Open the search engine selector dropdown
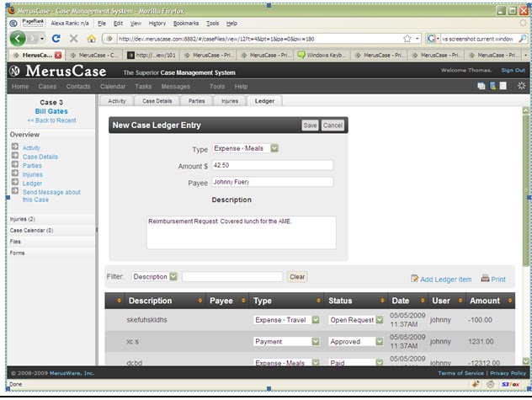This screenshot has height=400, width=532. pos(438,39)
